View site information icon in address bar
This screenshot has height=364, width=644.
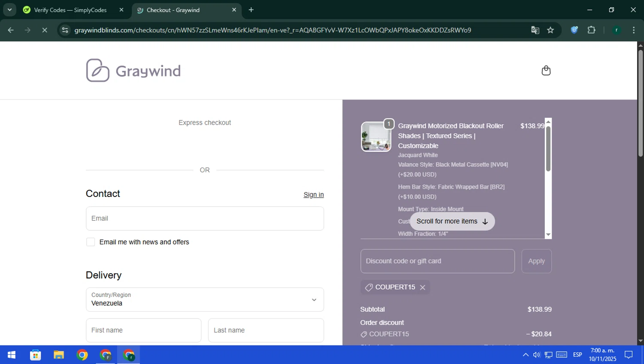click(65, 30)
